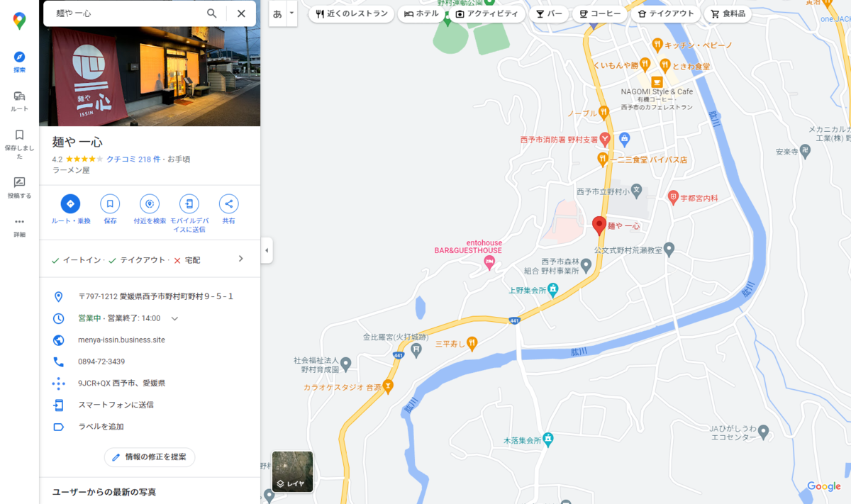Click the 公文式野村荒瀬教室 marker
This screenshot has width=851, height=504.
click(669, 250)
